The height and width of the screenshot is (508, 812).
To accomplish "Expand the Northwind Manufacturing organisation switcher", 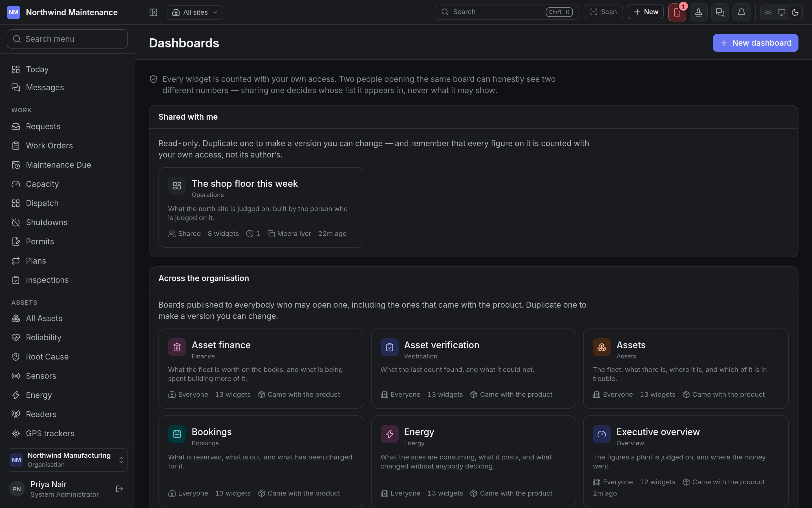I will pos(67,460).
